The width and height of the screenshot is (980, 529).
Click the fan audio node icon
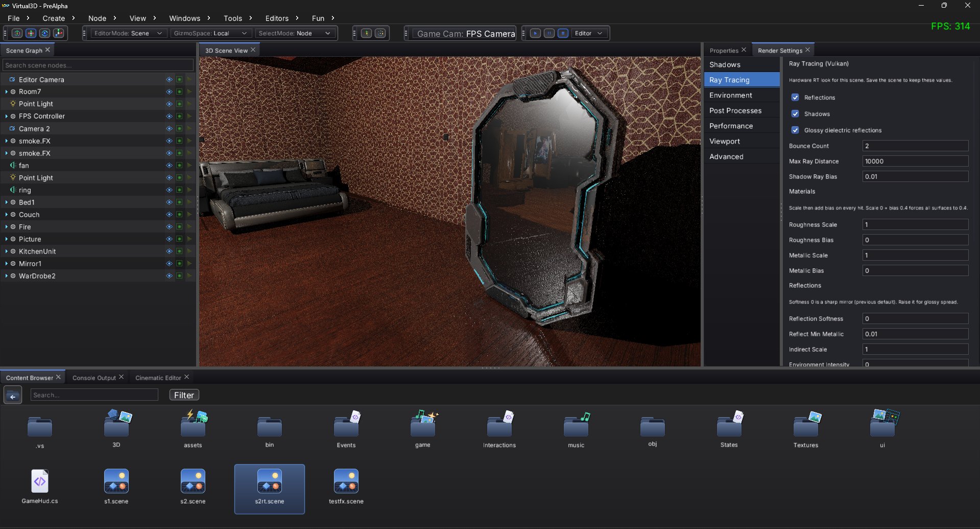coord(13,166)
